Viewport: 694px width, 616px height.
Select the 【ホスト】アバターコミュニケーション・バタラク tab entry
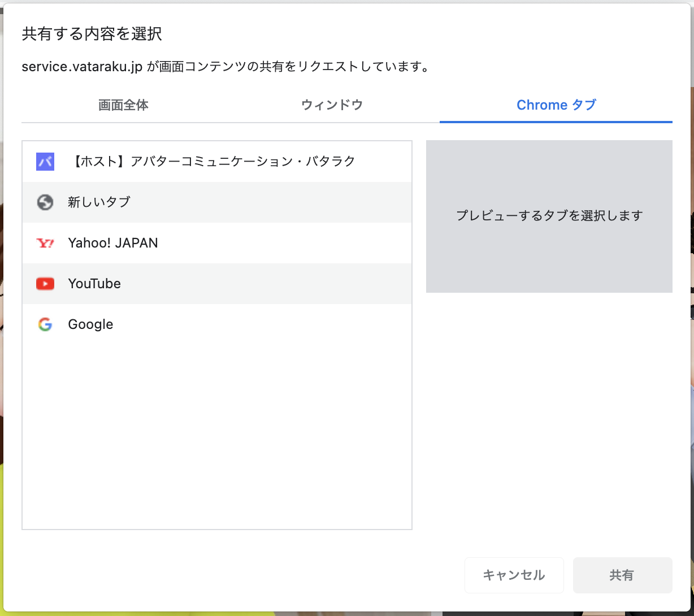pos(214,162)
